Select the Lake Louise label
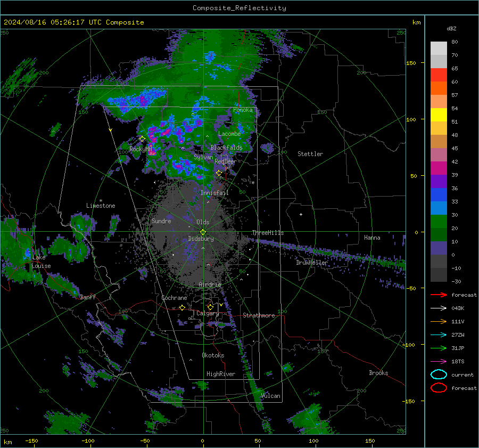Screen dimensions: 479x448 (x=41, y=262)
